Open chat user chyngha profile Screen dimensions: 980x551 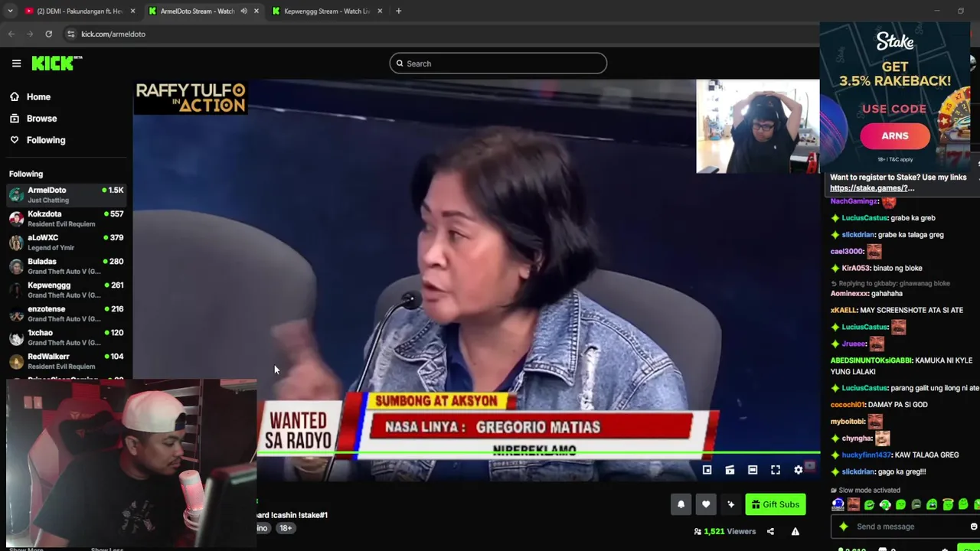857,439
